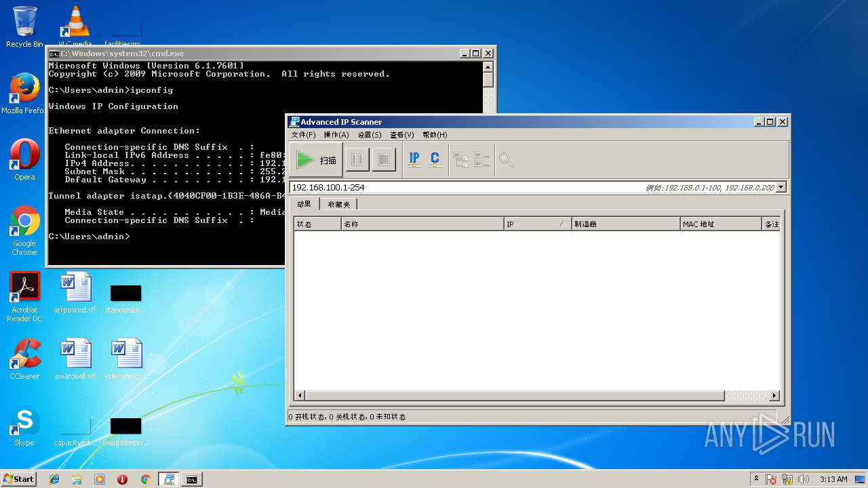
Task: Select the awardsell.rtf file icon
Action: pyautogui.click(x=75, y=359)
